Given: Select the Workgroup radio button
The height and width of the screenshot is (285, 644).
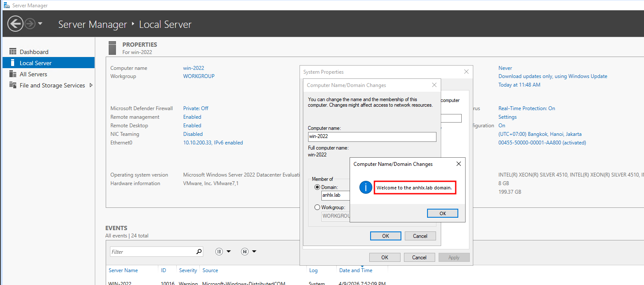Looking at the screenshot, I should pyautogui.click(x=317, y=207).
